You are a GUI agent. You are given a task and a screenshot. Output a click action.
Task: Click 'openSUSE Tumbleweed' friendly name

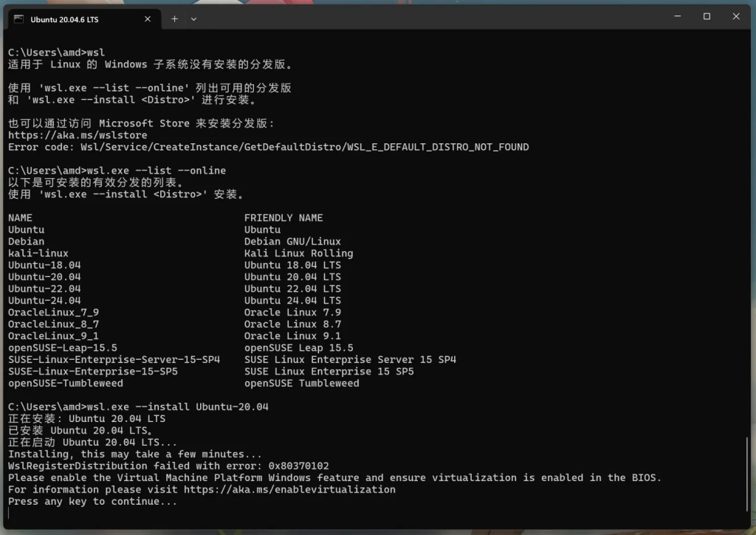[301, 384]
